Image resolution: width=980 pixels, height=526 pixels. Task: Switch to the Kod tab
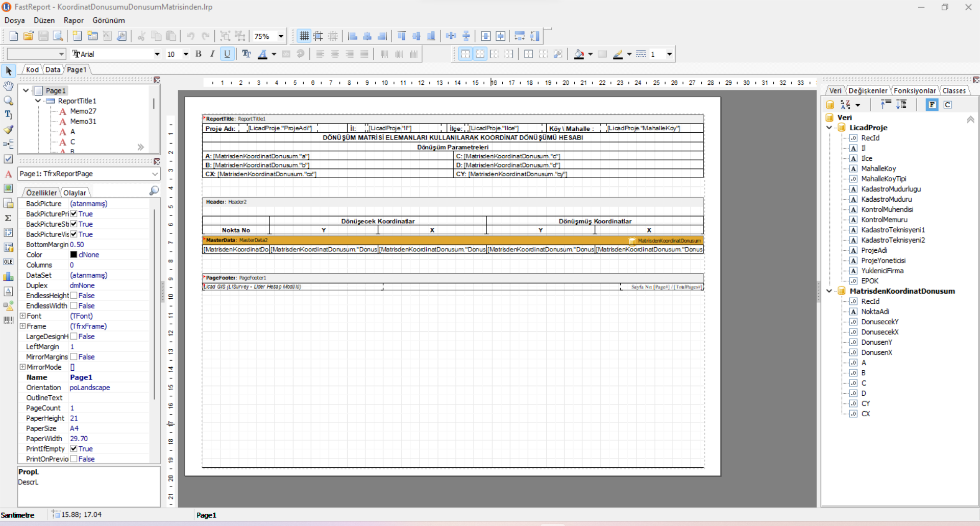point(32,69)
